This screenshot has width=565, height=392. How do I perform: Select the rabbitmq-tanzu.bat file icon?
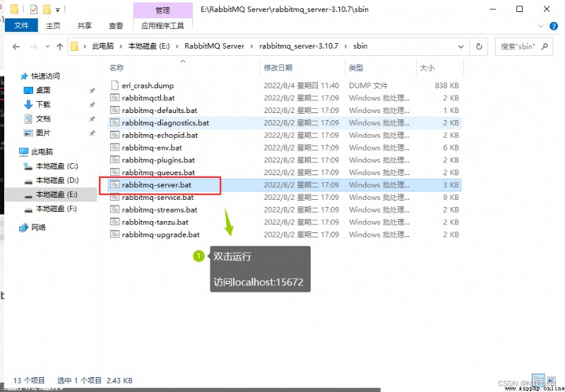coord(114,222)
